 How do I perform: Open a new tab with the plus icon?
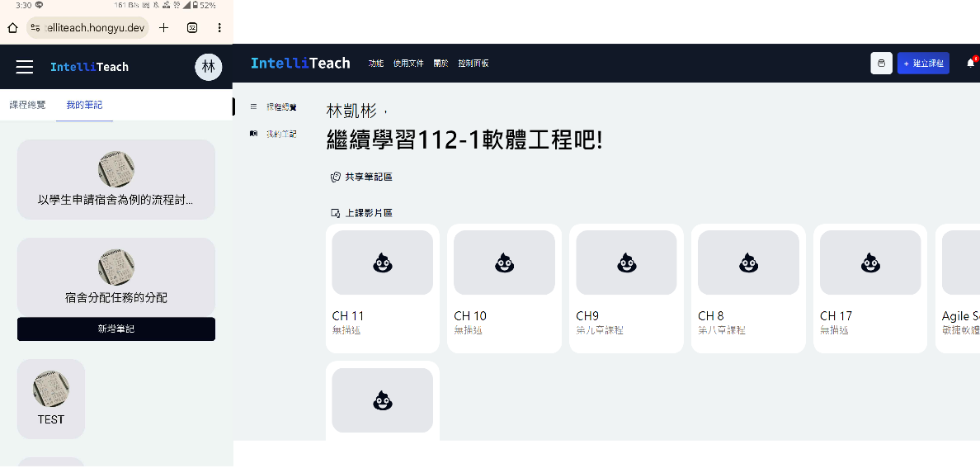164,27
